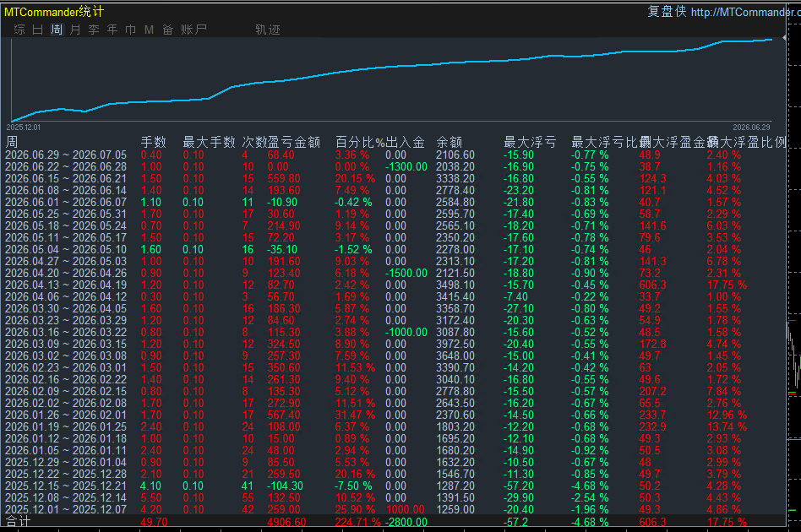801x532 pixels.
Task: Click the -1000.00 withdrawal value
Action: [x=406, y=332]
